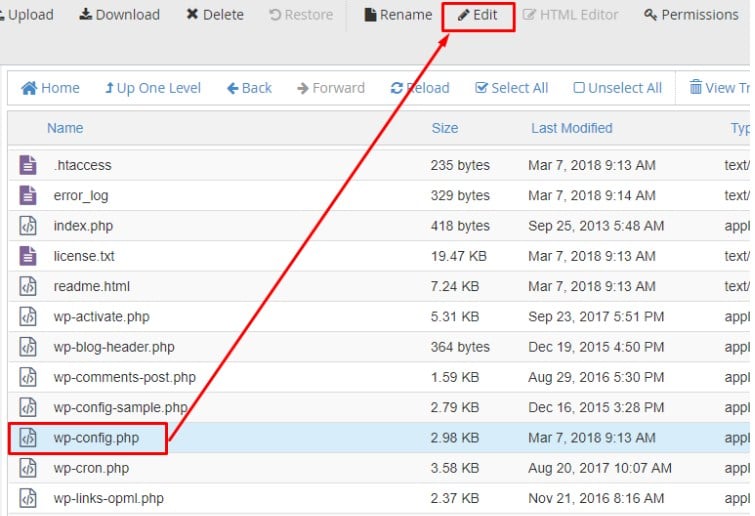
Task: Click the Rename toolbar button
Action: [398, 15]
